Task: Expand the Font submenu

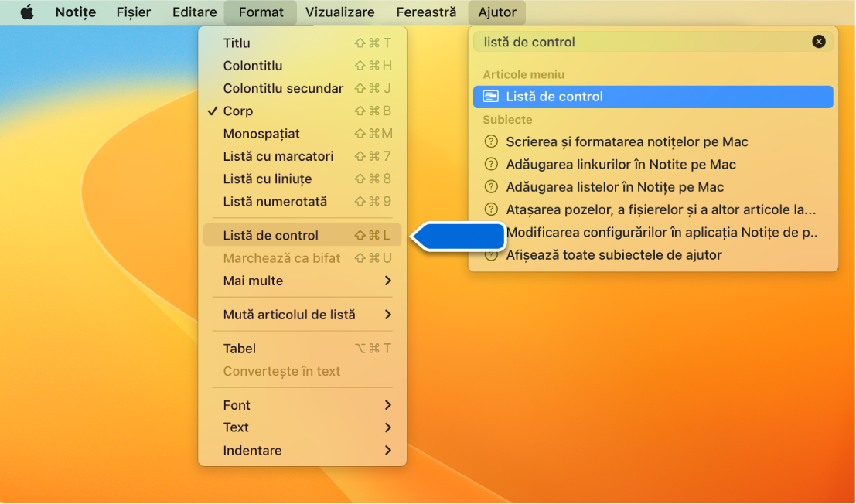Action: [x=302, y=405]
